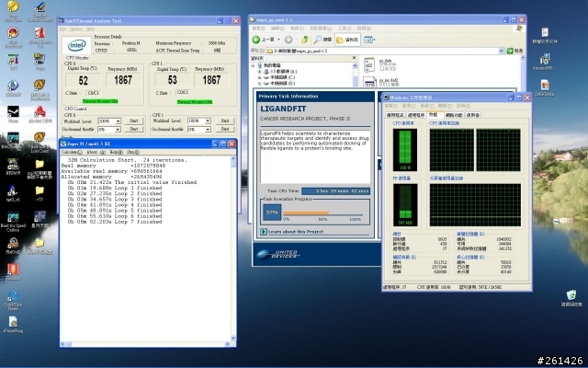The height and width of the screenshot is (368, 588).
Task: Expand the local disk (C:) tree node
Action: pos(259,77)
